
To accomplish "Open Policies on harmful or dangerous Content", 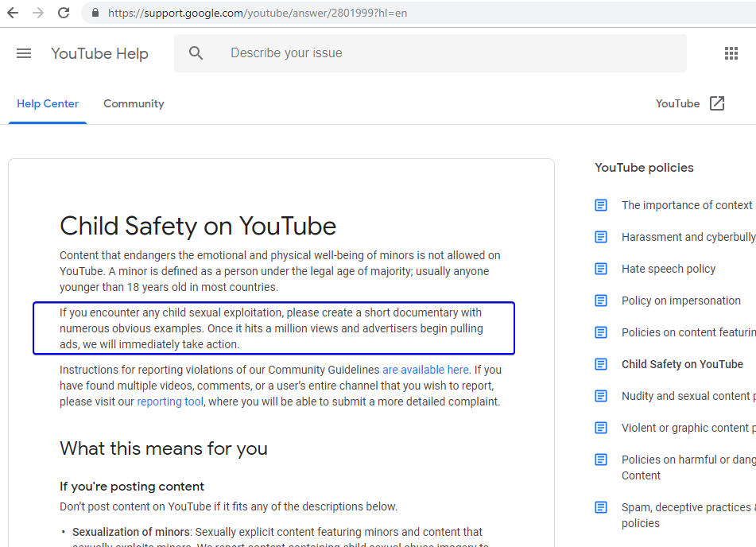I will (688, 467).
